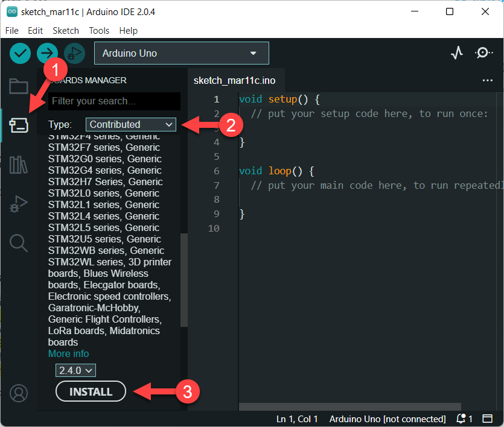Close the Arduino IDE window
504x427 pixels.
point(485,11)
